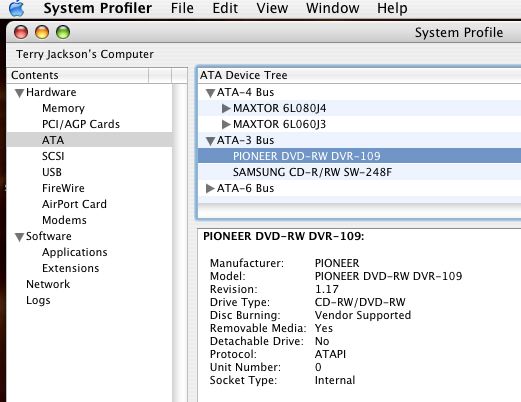Close the window with red button
The height and width of the screenshot is (402, 521).
pyautogui.click(x=21, y=32)
